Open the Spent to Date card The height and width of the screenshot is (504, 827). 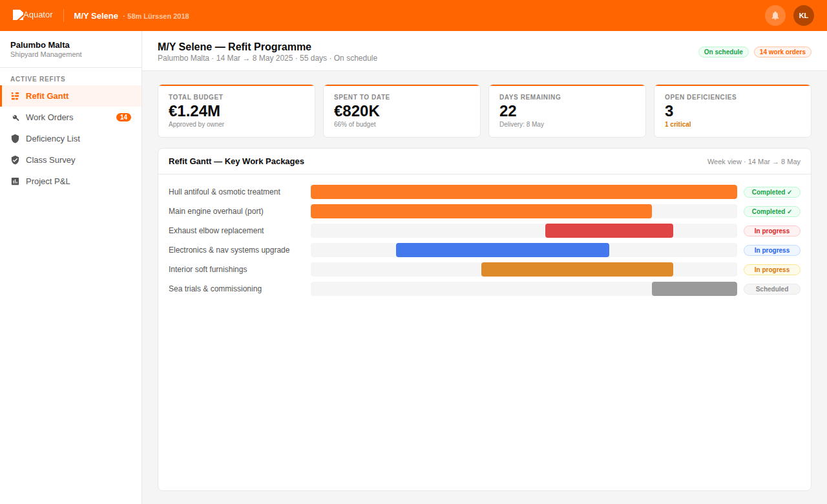tap(402, 110)
